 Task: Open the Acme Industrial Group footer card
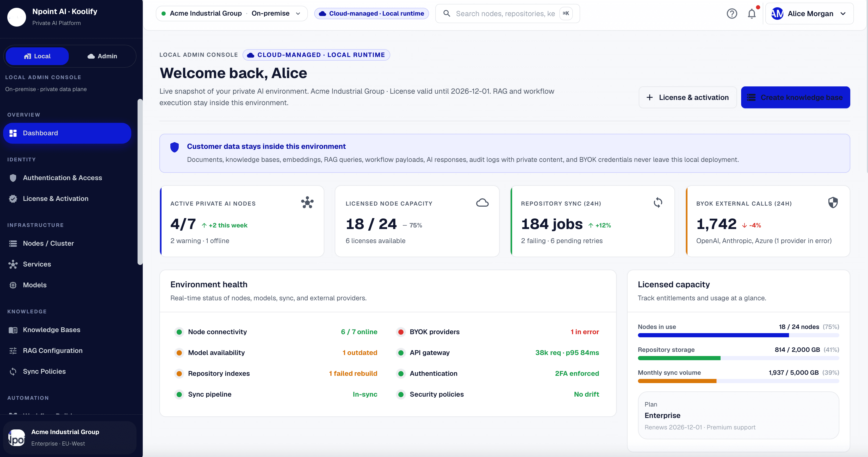[x=70, y=437]
